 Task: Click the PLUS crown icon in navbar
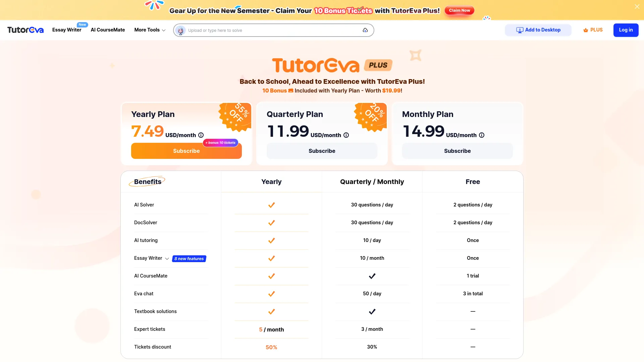pos(585,30)
